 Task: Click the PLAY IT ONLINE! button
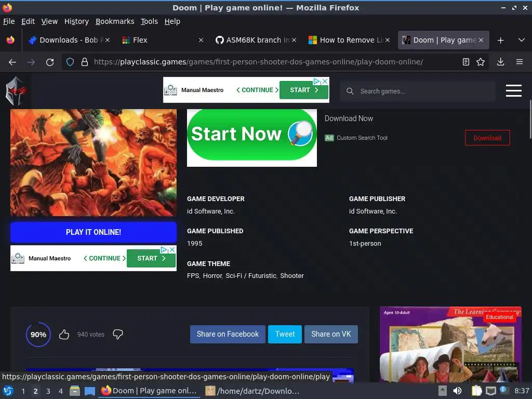[x=94, y=232]
